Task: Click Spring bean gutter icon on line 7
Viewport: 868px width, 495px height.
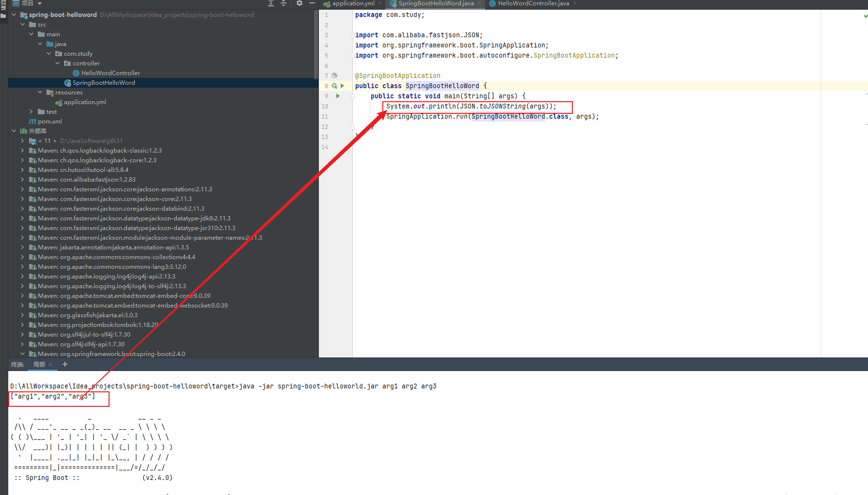Action: pyautogui.click(x=334, y=76)
